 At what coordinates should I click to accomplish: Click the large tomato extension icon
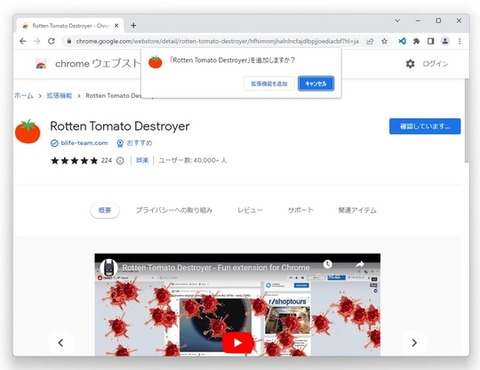click(x=28, y=131)
